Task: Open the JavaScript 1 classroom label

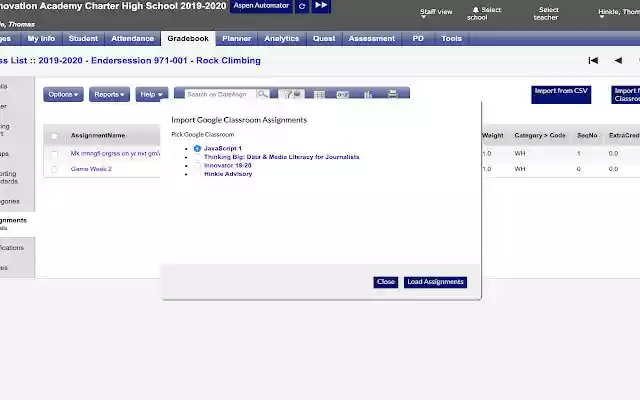Action: tap(223, 148)
